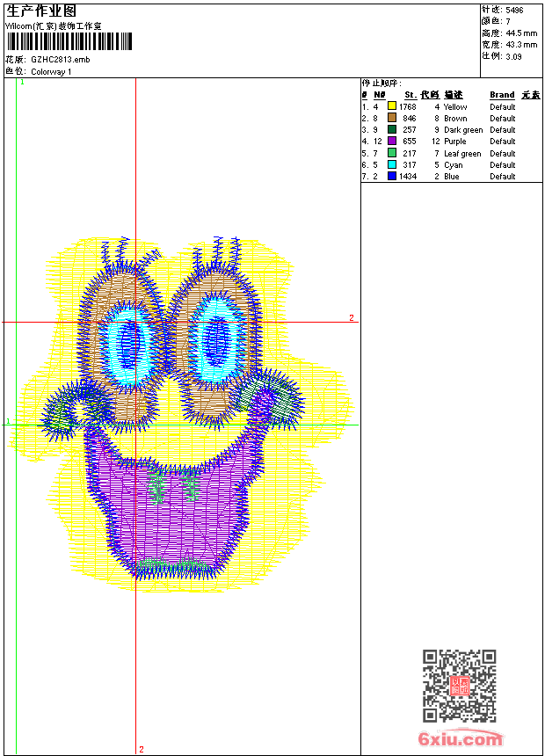Select the Leaf green description text
Viewport: 545px width, 756px height.
pyautogui.click(x=462, y=154)
